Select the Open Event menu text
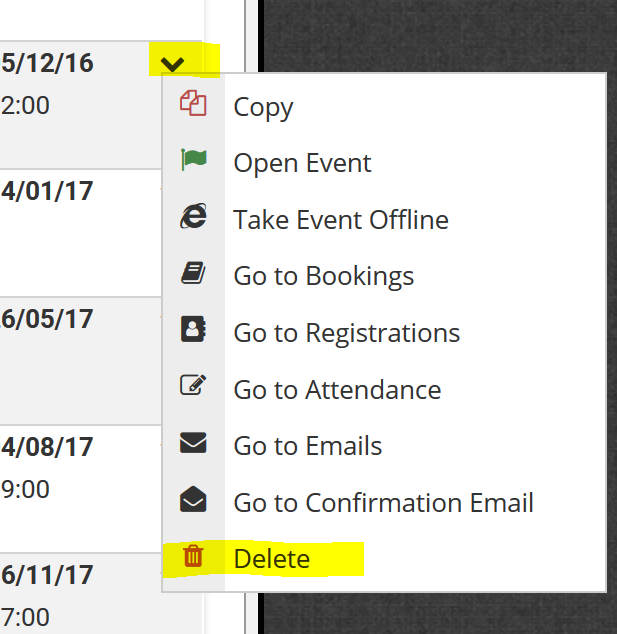617x634 pixels. coord(302,163)
